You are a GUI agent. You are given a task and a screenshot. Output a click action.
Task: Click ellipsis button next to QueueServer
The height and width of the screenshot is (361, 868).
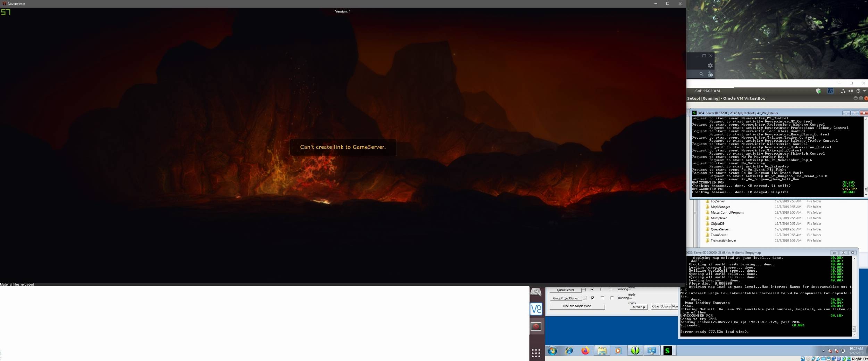pyautogui.click(x=584, y=290)
